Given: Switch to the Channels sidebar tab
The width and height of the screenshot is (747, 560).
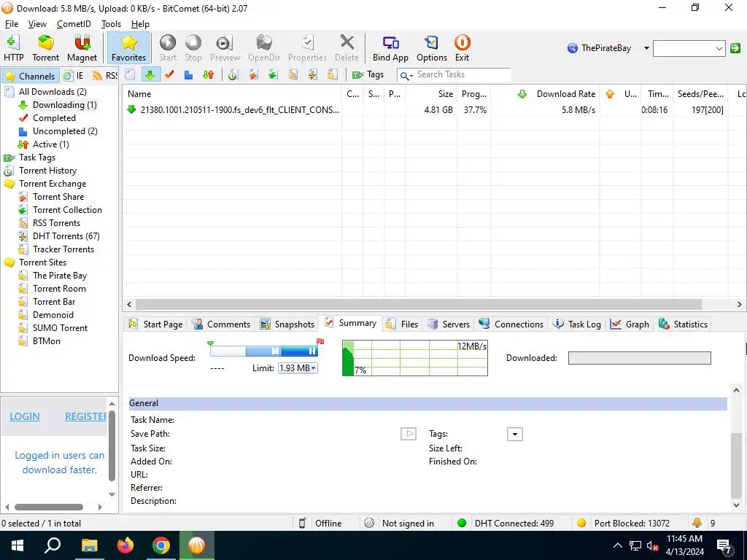Looking at the screenshot, I should pos(31,76).
